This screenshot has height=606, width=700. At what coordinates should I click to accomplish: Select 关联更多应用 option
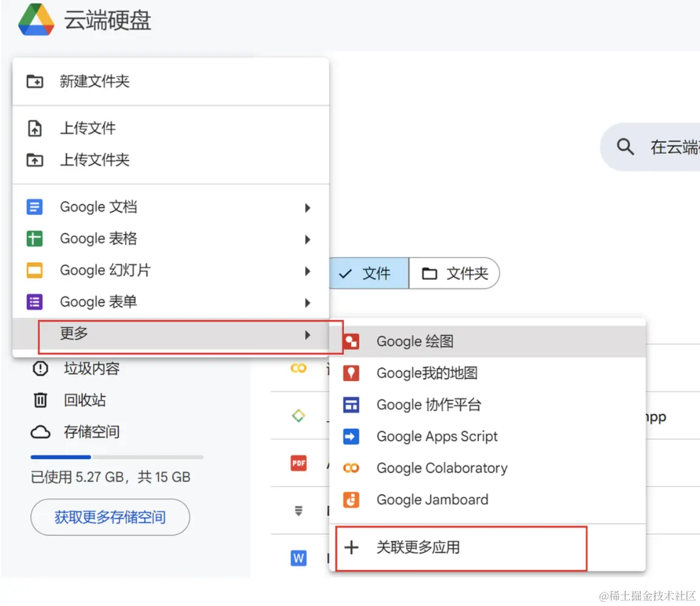click(487, 547)
